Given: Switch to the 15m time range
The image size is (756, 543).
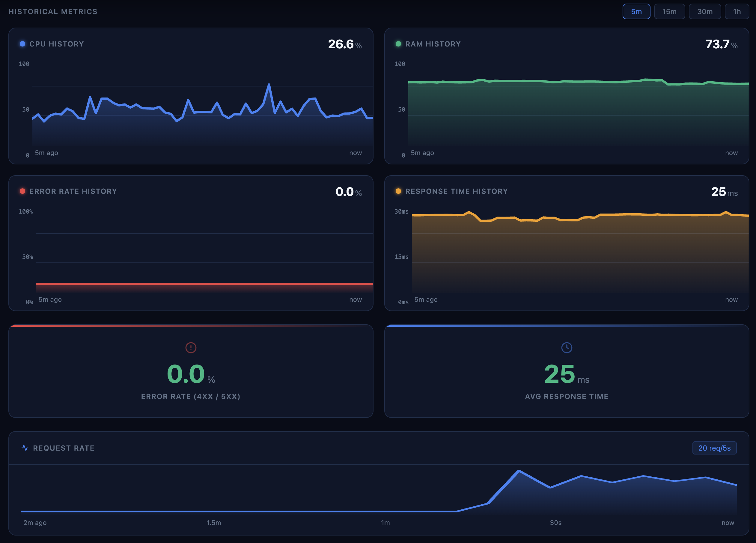Looking at the screenshot, I should (x=669, y=12).
